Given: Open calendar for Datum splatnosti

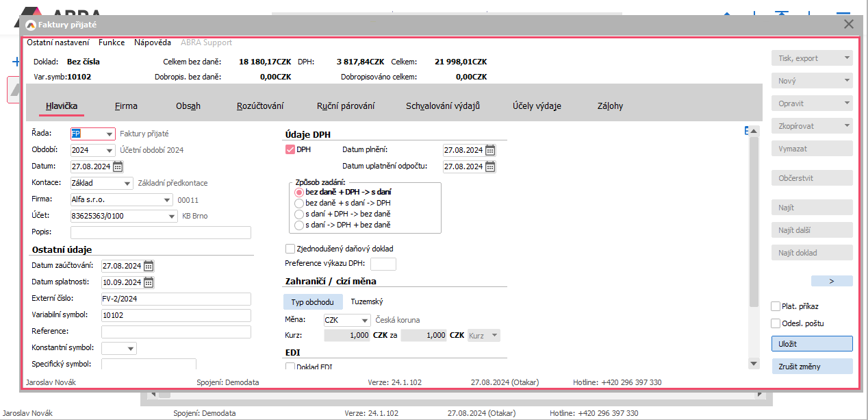Looking at the screenshot, I should tap(149, 282).
